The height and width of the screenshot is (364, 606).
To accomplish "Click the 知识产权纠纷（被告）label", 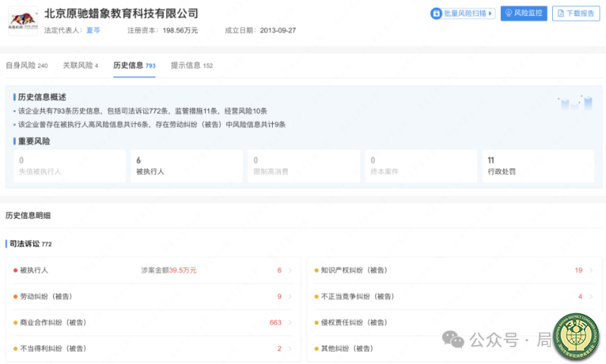I will [x=354, y=270].
